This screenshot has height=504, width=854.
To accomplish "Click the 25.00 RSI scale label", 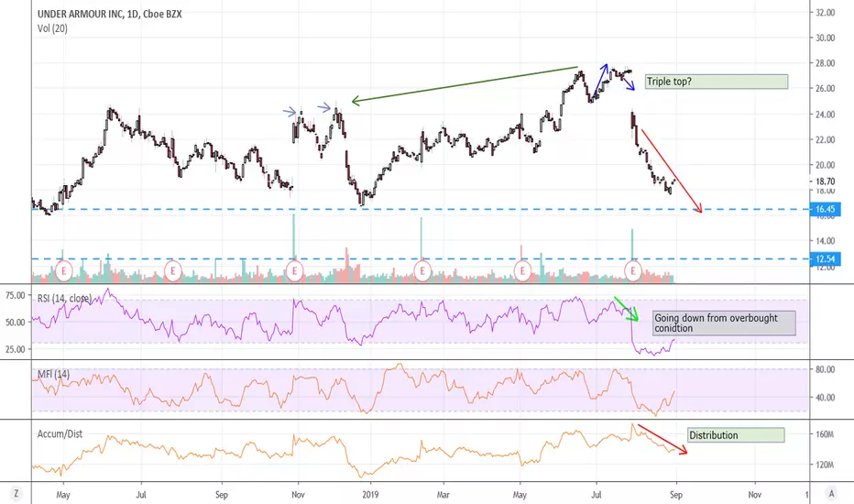I will click(x=16, y=349).
